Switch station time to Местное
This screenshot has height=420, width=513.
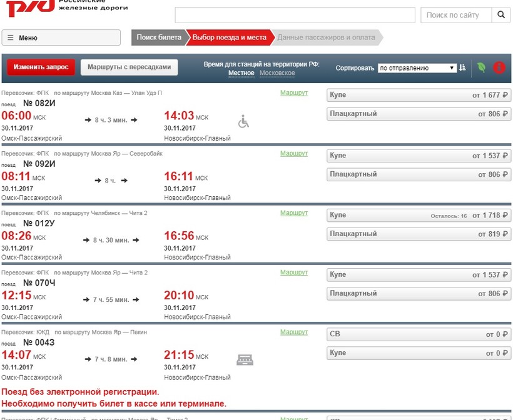click(x=241, y=73)
